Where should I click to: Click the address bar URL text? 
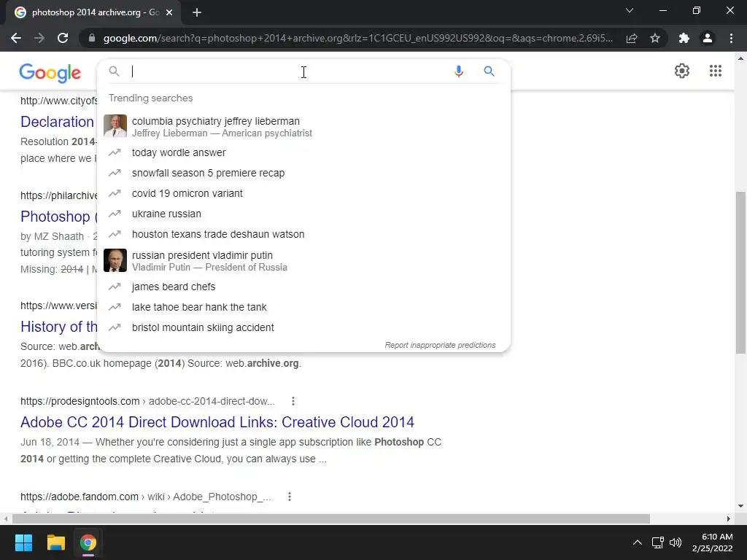(x=357, y=38)
